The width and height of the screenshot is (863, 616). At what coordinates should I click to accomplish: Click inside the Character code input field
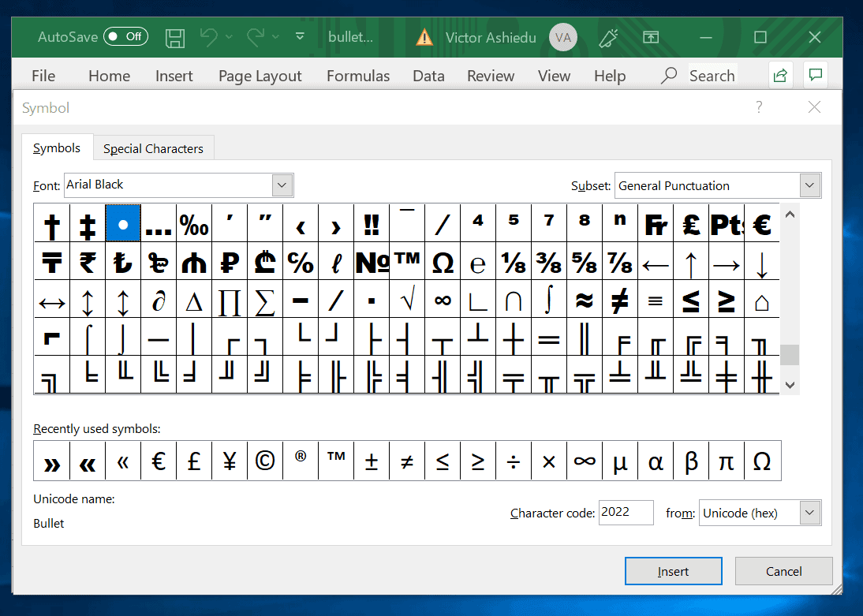coord(626,512)
